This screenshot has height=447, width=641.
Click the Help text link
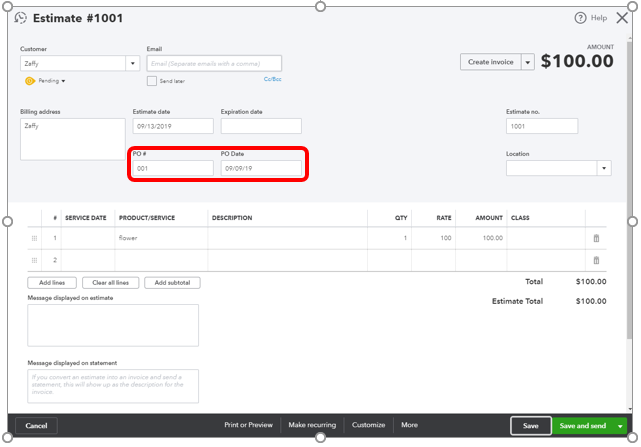[x=598, y=18]
